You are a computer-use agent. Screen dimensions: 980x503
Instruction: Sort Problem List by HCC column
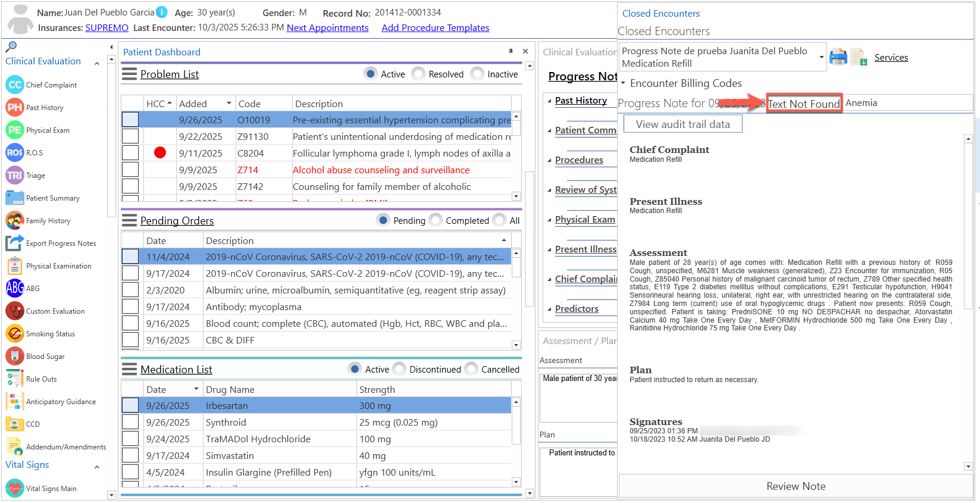click(159, 104)
